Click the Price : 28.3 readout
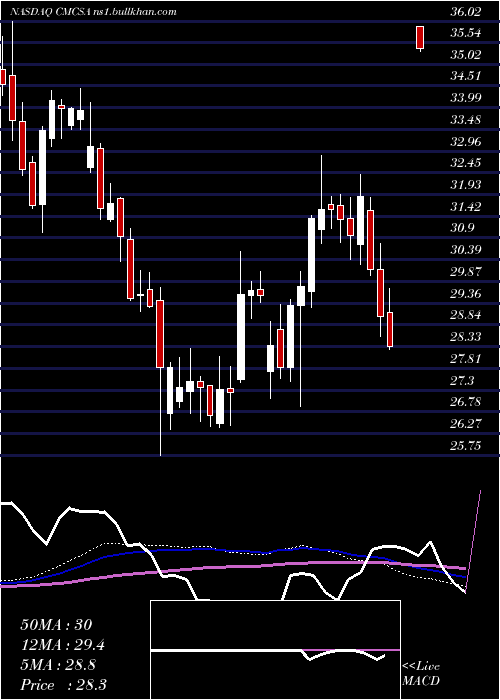 click(63, 685)
